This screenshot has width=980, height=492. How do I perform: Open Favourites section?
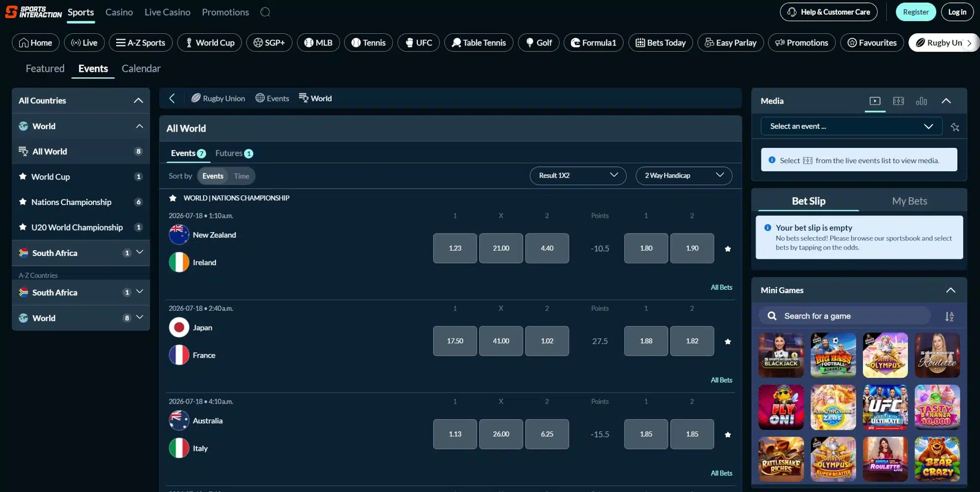(872, 43)
